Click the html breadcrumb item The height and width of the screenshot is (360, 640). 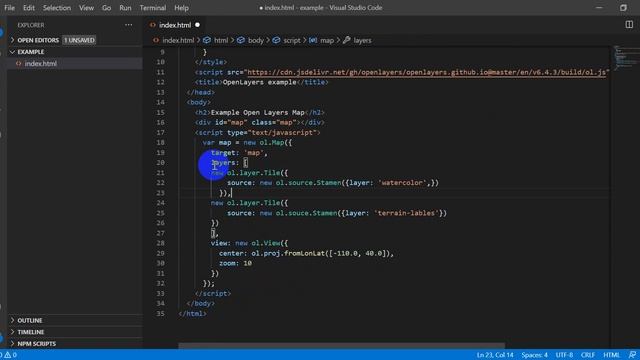point(221,40)
